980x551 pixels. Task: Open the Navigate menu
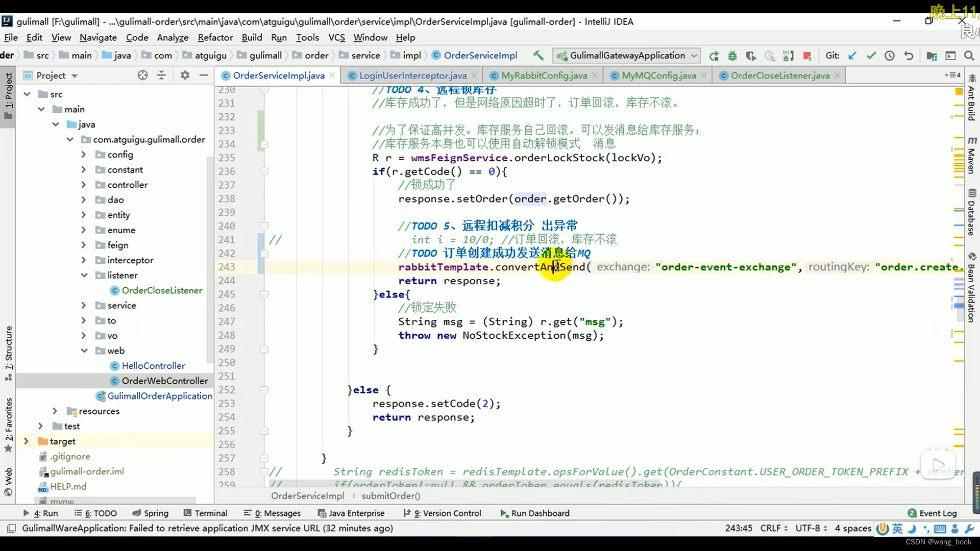click(98, 38)
